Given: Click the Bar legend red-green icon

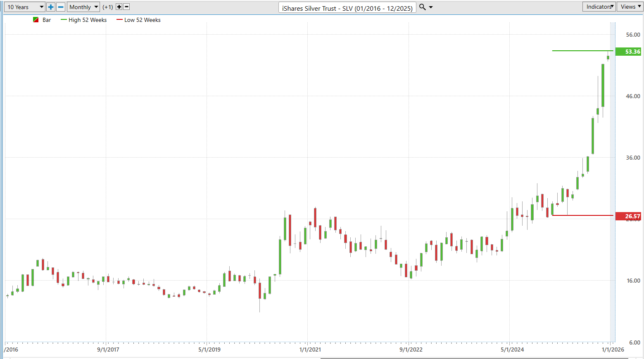Looking at the screenshot, I should [36, 20].
